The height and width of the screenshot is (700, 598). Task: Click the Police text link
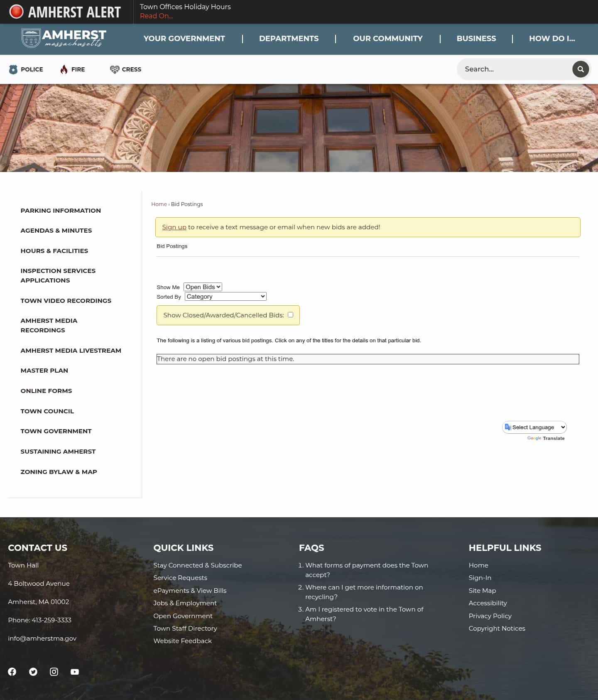point(32,69)
